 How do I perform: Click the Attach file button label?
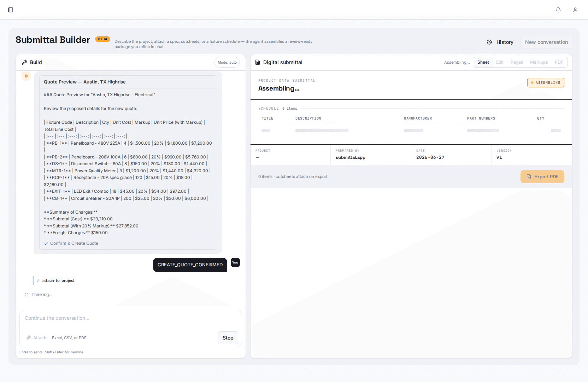pyautogui.click(x=40, y=338)
